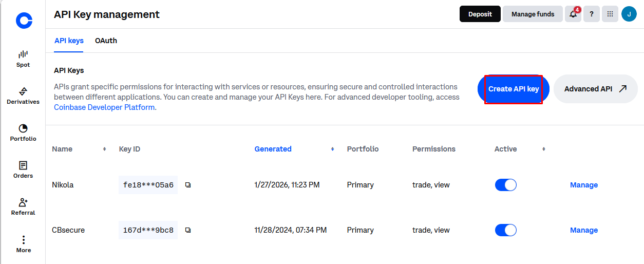Click Primary portfolio in Nikola row
The image size is (644, 264).
(360, 185)
